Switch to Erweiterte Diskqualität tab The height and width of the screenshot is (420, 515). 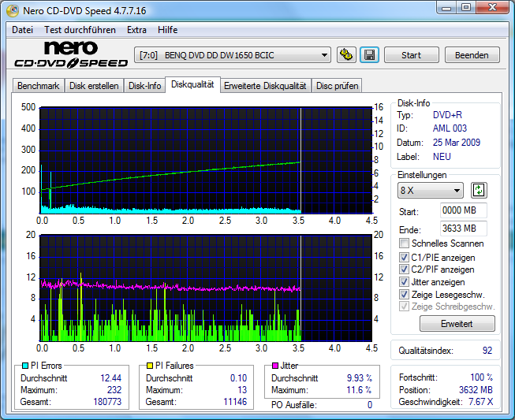pyautogui.click(x=265, y=86)
